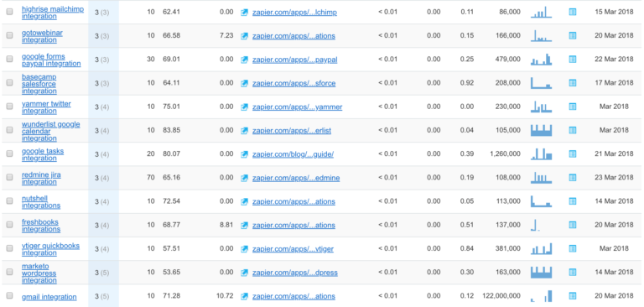Open external link icon for wunderlist google calendar row

(x=244, y=131)
